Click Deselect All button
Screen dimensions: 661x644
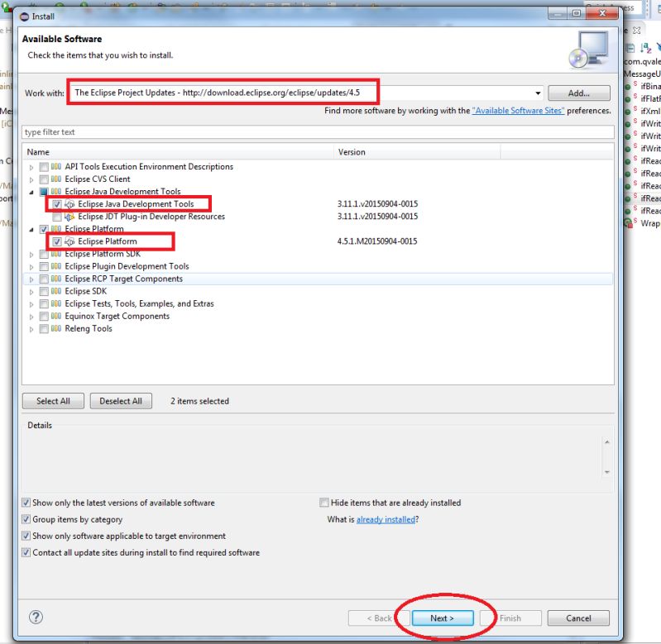121,401
